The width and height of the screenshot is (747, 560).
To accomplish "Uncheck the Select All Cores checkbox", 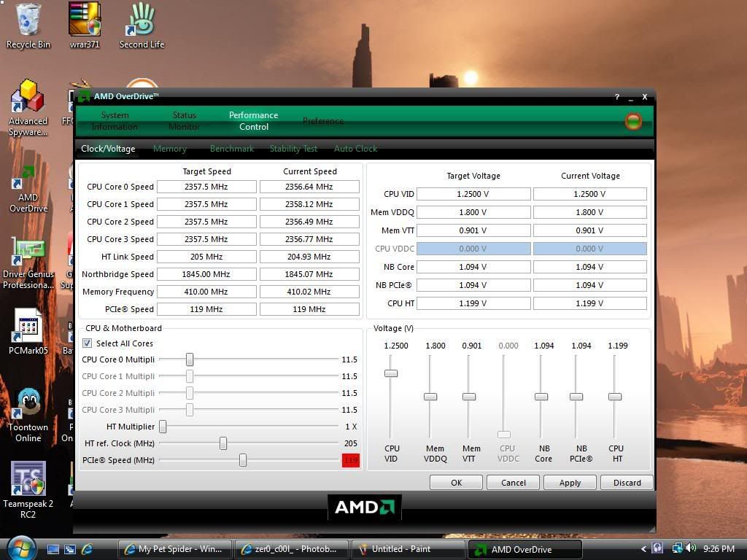I will pyautogui.click(x=88, y=343).
